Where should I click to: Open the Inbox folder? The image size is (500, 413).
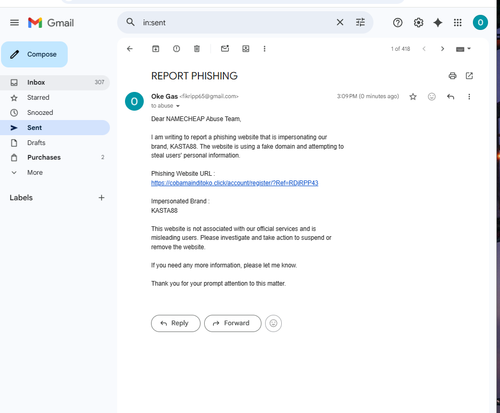pyautogui.click(x=55, y=82)
